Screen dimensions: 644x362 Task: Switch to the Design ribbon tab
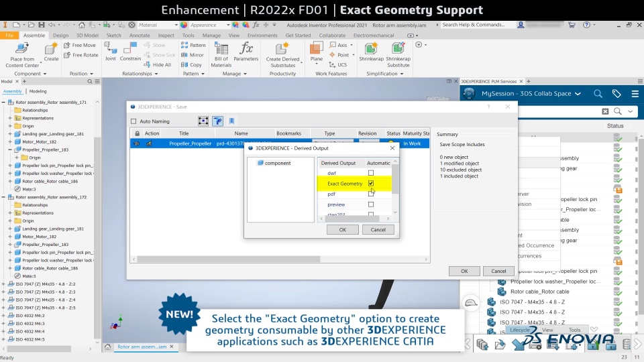61,36
